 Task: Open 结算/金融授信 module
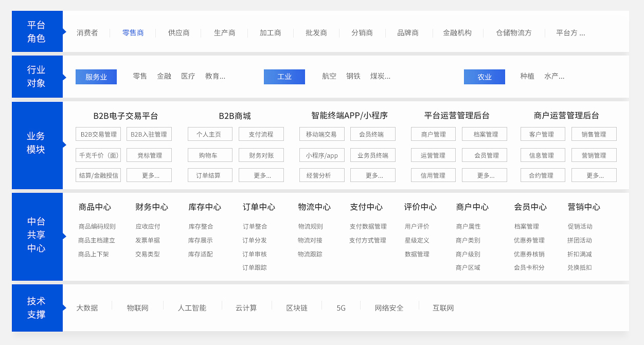click(x=98, y=175)
